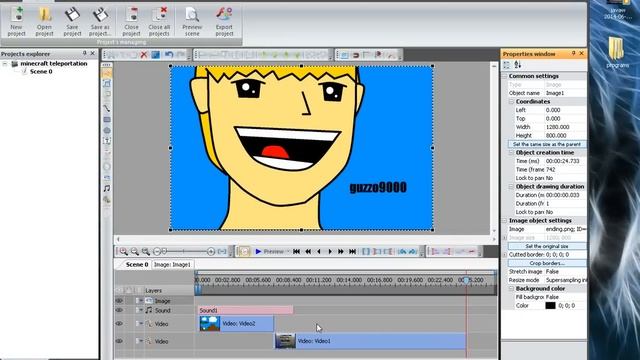The image size is (640, 360).
Task: Click the timeline zoom minus button
Action: point(157,252)
